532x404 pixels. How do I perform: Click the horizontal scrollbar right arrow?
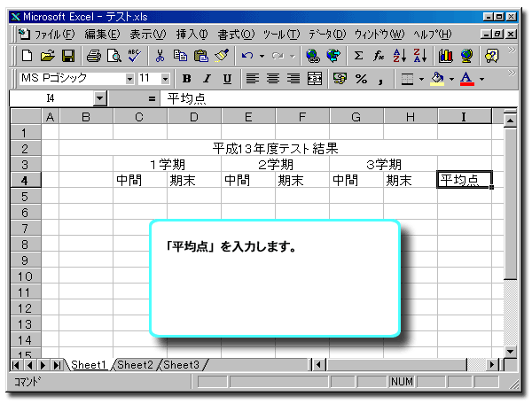pos(492,365)
